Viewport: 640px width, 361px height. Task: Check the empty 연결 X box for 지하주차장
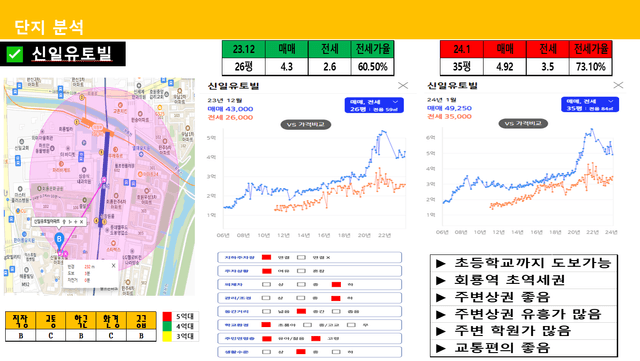[x=301, y=257]
